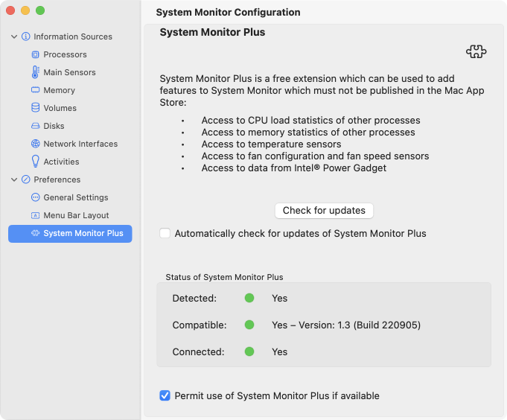Minimize the configuration window
The image size is (507, 420).
[x=25, y=10]
